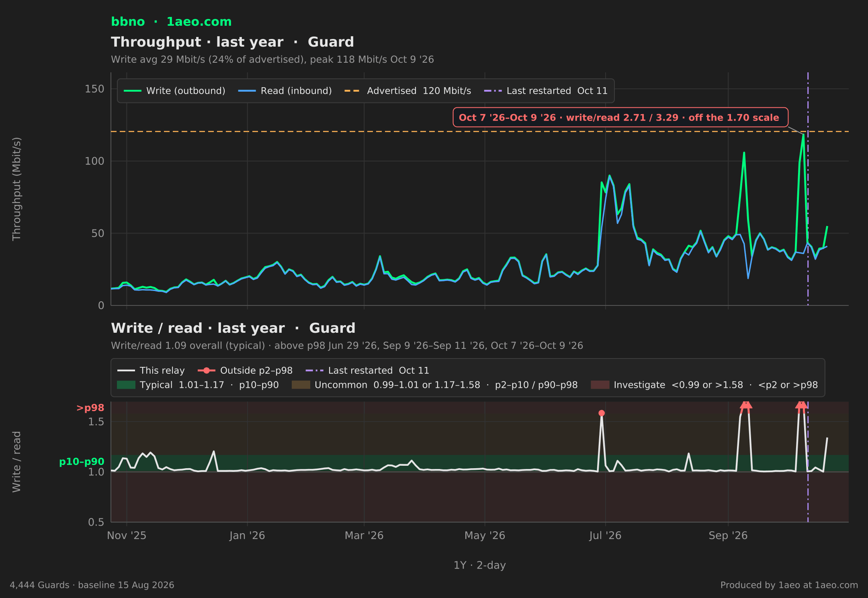
Task: Click the Write (outbound) legend entry
Action: coord(174,91)
